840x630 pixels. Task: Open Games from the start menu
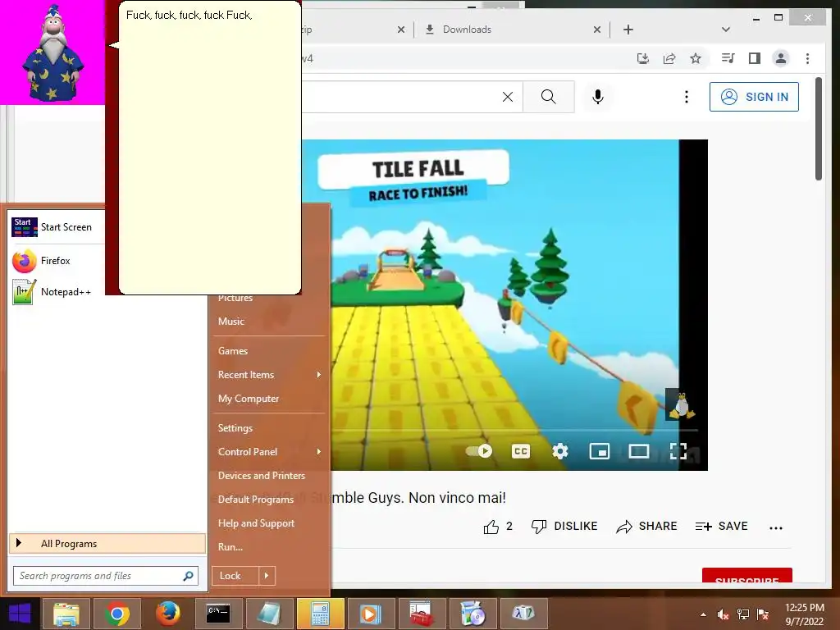click(232, 351)
